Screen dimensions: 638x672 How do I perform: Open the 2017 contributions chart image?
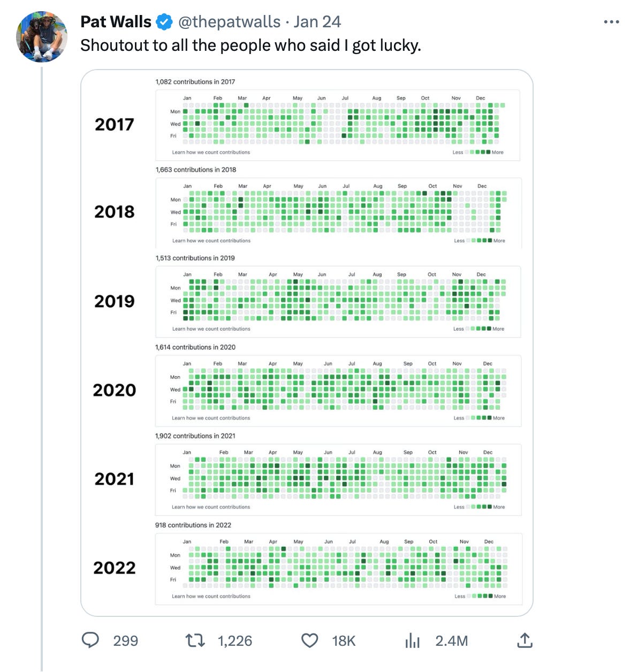pyautogui.click(x=337, y=125)
